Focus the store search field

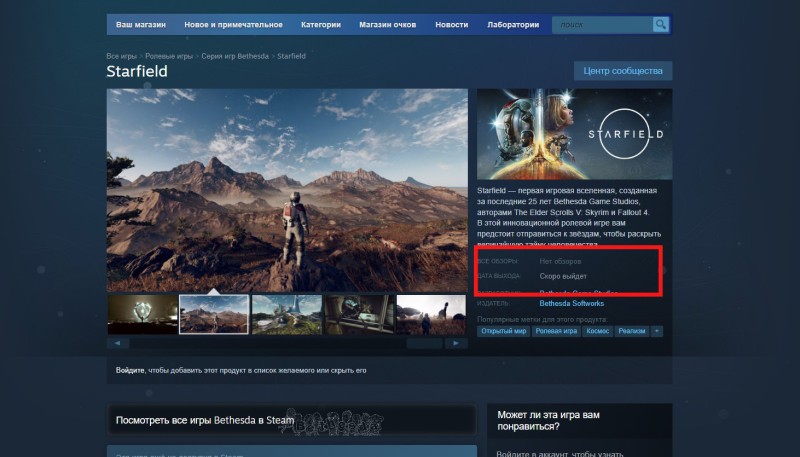click(x=602, y=24)
